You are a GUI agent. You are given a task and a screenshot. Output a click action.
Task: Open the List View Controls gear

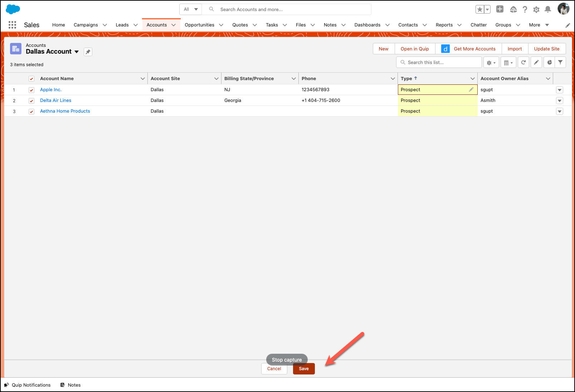point(491,63)
